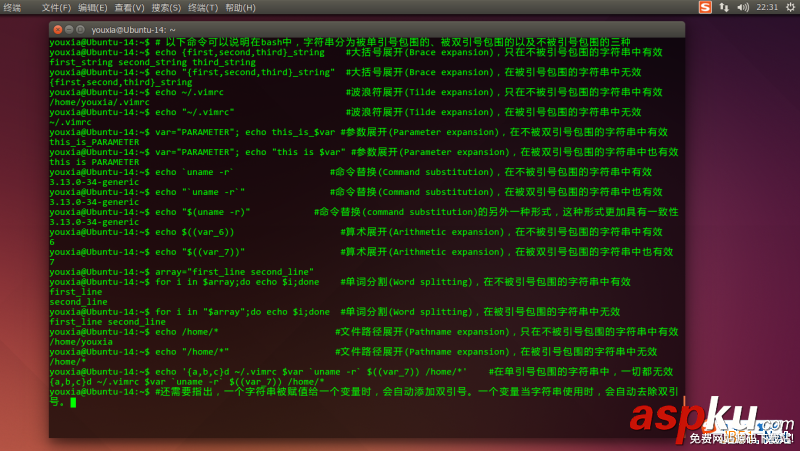Click the output line second_line
Image resolution: width=800 pixels, height=451 pixels.
pos(79,302)
